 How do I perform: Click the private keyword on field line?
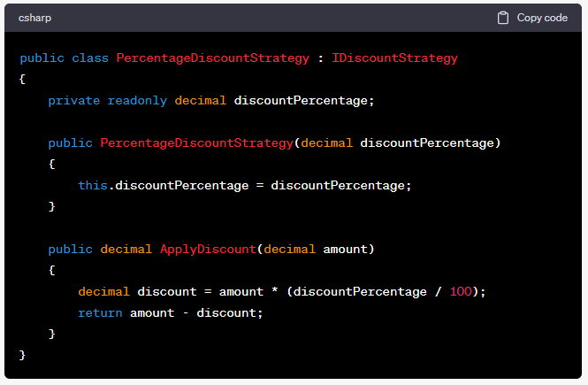74,101
